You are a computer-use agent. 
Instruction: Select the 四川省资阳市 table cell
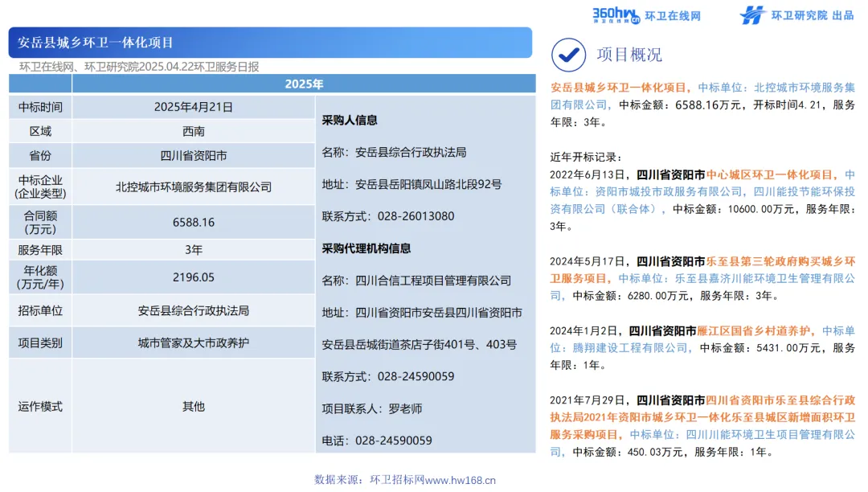click(x=193, y=155)
